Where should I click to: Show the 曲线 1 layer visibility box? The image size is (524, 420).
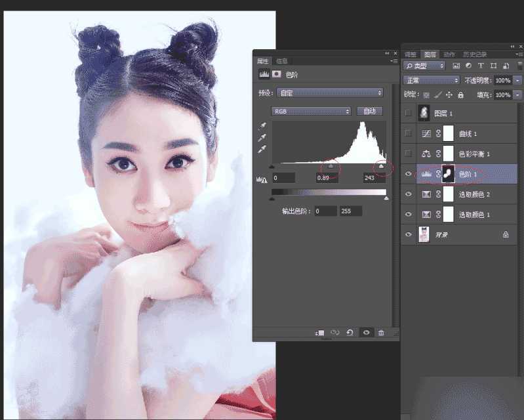coord(408,133)
